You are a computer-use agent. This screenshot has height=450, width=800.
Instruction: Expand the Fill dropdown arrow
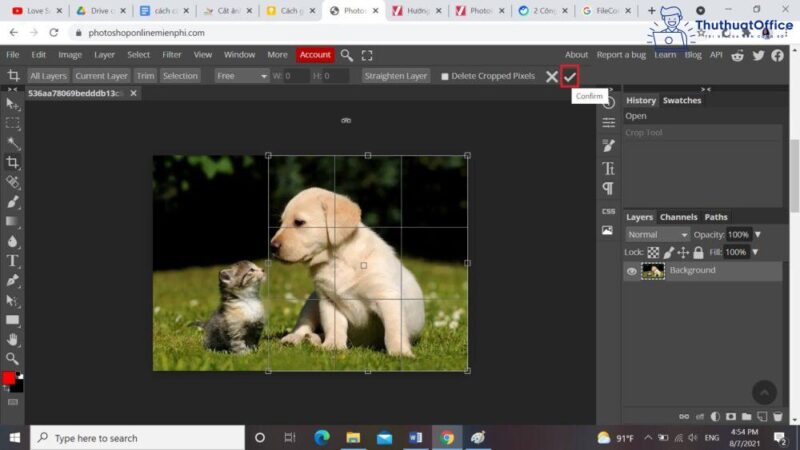coord(755,252)
